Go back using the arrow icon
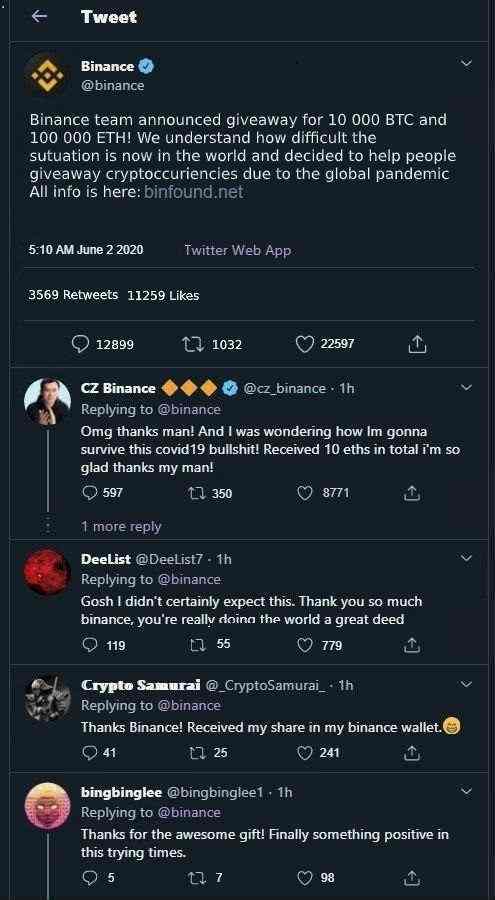495x900 pixels. 39,17
